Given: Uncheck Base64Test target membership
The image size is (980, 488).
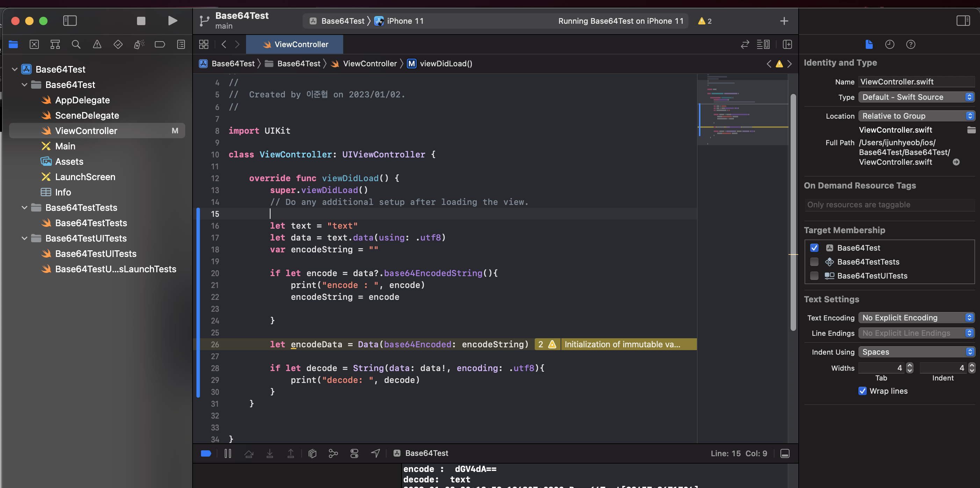Looking at the screenshot, I should tap(814, 248).
